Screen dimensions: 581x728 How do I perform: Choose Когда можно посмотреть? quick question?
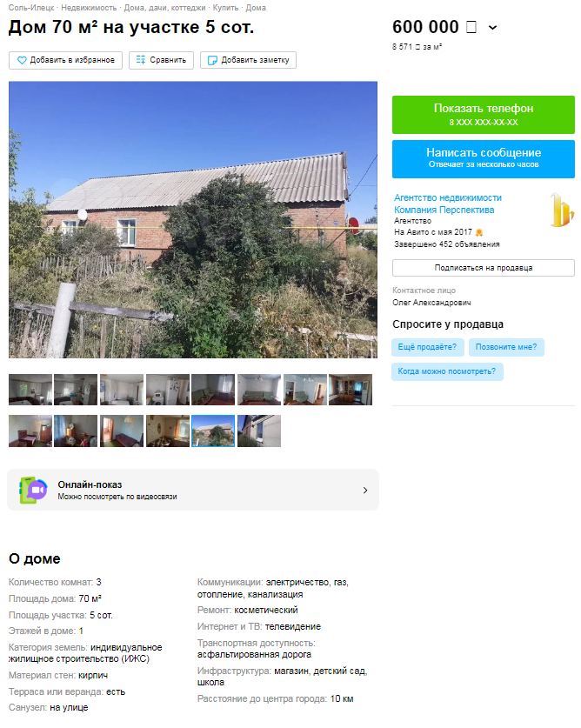[447, 371]
